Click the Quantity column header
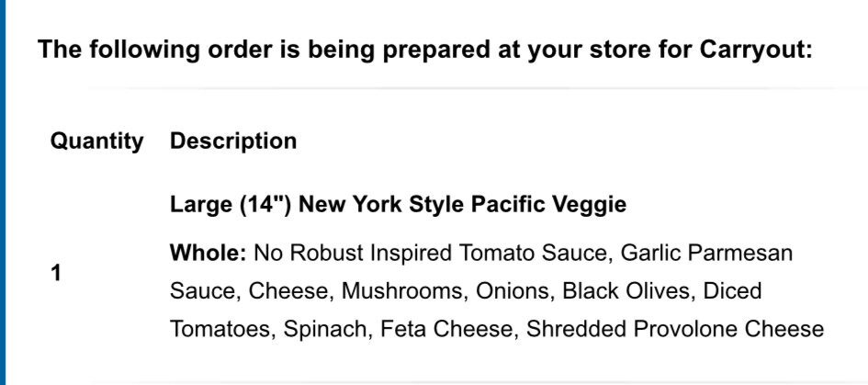This screenshot has width=868, height=385. click(x=96, y=142)
